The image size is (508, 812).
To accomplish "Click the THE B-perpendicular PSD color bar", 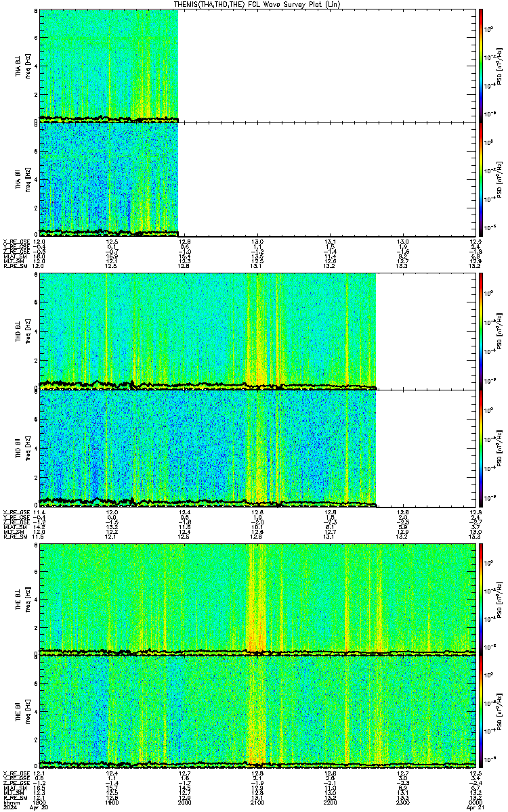I will (x=480, y=599).
